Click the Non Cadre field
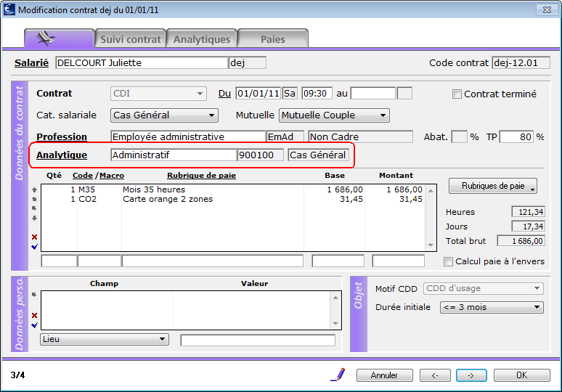Image resolution: width=562 pixels, height=392 pixels. (x=361, y=137)
